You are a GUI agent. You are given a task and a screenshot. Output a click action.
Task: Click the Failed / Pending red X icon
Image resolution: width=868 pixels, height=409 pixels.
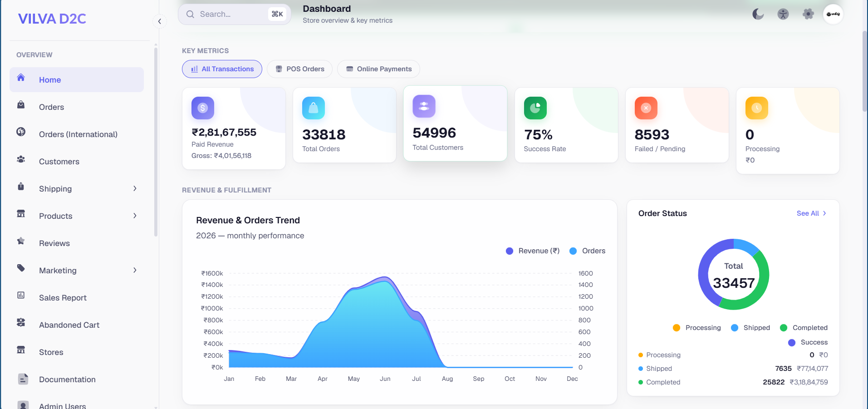(646, 108)
